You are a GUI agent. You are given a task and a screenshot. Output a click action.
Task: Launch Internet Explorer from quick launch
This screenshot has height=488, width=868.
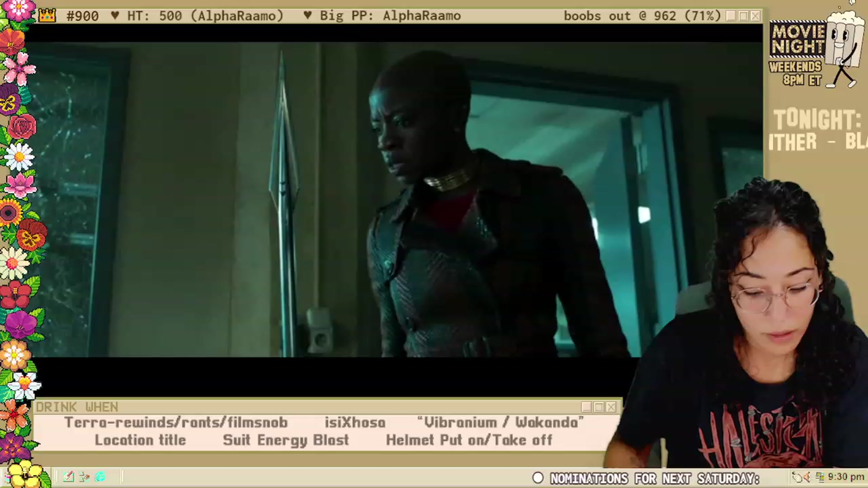click(100, 477)
